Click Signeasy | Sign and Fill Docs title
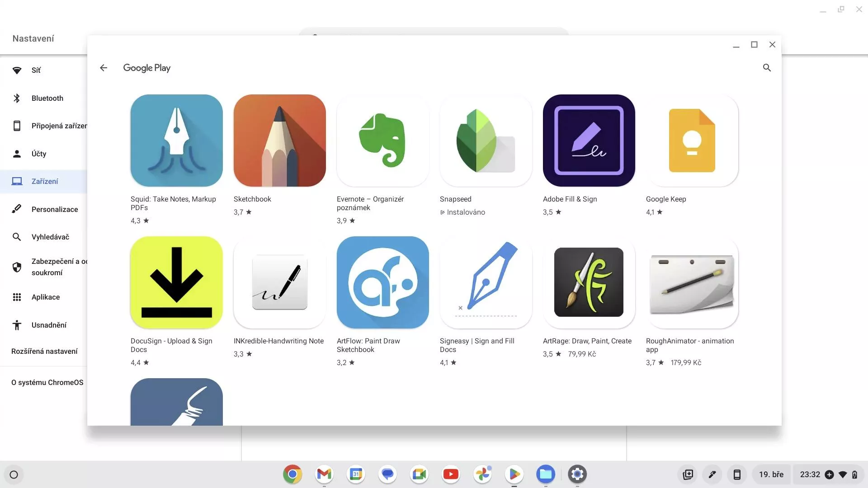The width and height of the screenshot is (868, 488). coord(477,345)
